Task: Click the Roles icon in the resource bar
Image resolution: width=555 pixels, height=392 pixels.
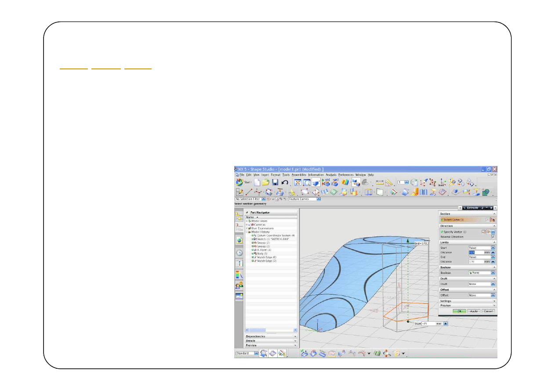Action: click(x=239, y=285)
